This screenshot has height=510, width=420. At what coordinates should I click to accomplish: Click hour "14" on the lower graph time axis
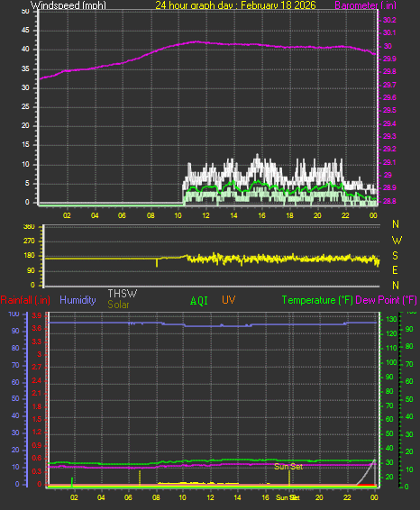pyautogui.click(x=238, y=497)
